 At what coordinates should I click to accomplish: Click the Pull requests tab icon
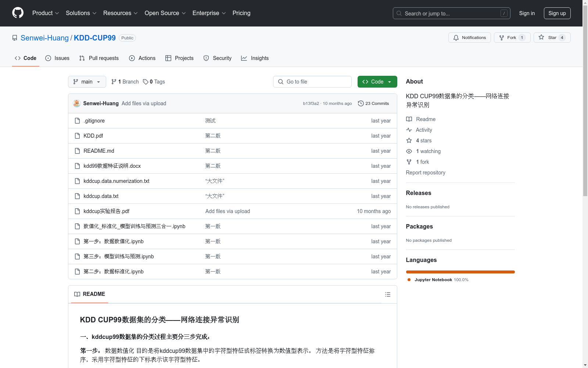pyautogui.click(x=82, y=58)
